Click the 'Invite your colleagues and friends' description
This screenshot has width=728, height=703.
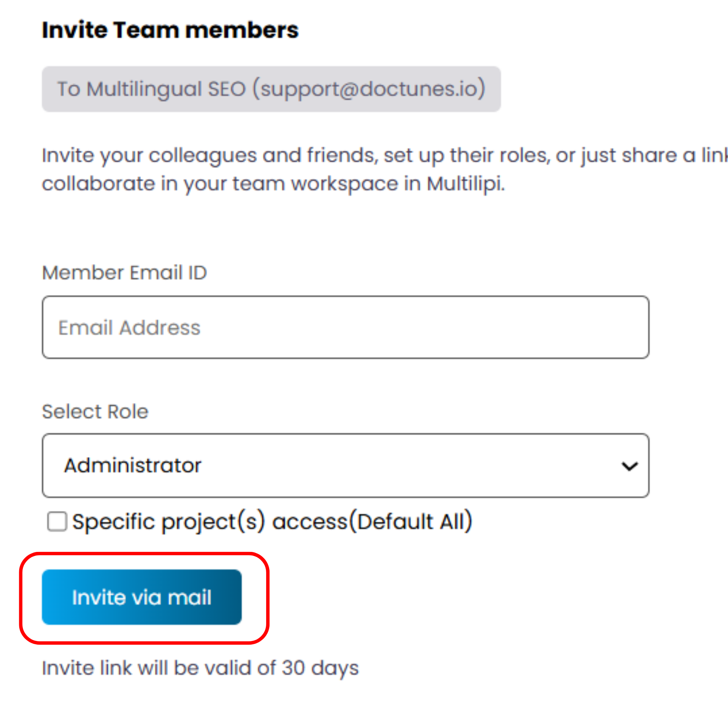point(385,169)
